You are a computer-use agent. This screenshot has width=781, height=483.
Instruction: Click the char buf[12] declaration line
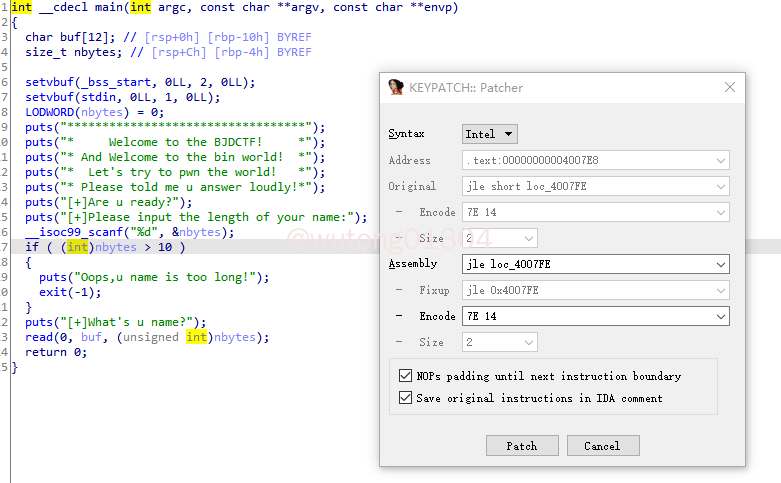pyautogui.click(x=66, y=37)
